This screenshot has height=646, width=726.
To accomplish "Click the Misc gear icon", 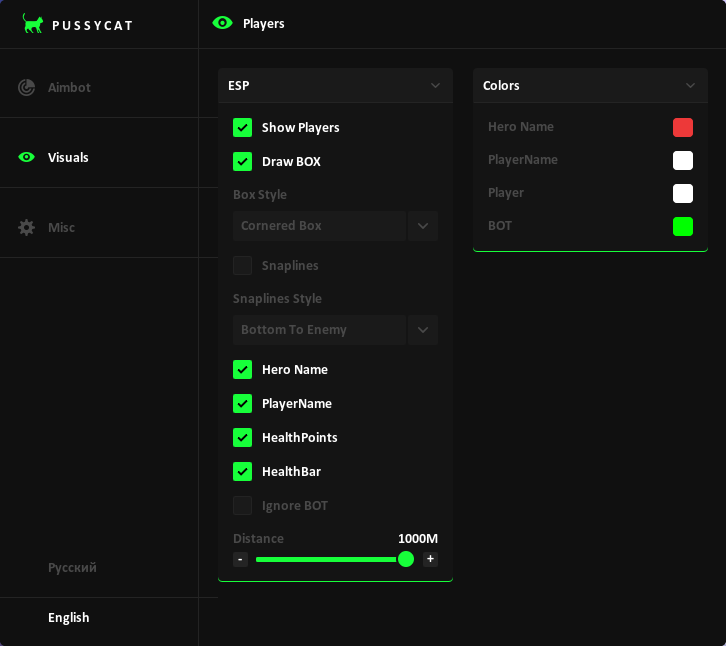I will click(x=27, y=228).
